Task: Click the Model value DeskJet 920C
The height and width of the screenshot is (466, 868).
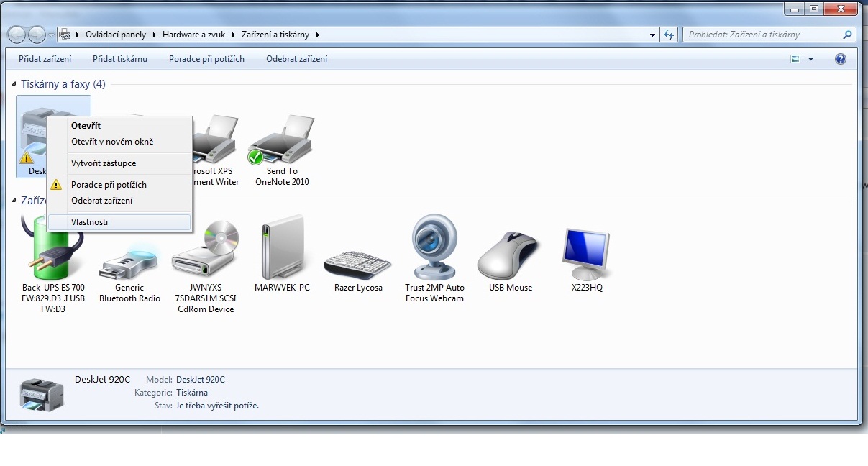Action: (201, 380)
